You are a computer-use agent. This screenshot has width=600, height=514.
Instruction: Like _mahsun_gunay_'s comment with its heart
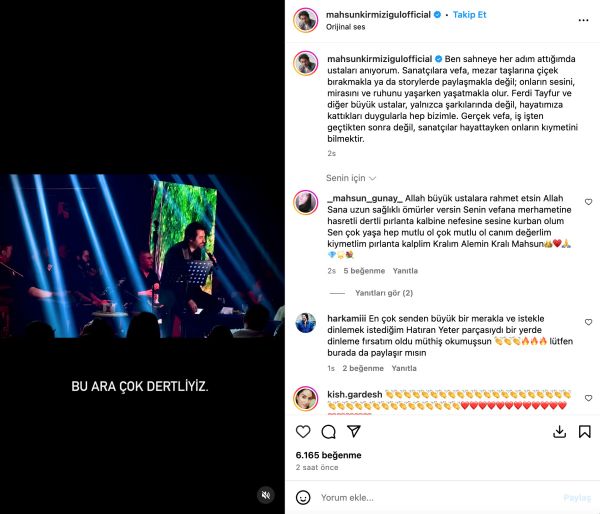(589, 202)
